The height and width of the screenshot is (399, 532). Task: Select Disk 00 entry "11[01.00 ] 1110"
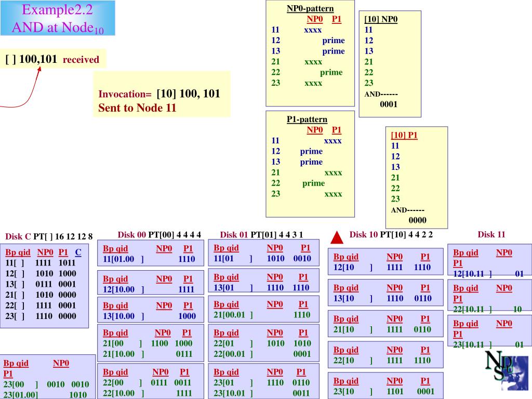(149, 259)
